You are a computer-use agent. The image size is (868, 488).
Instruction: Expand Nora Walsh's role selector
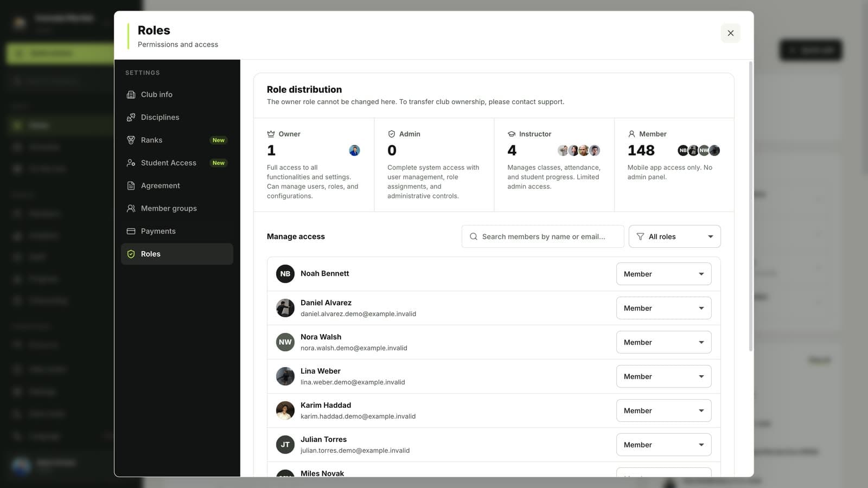click(x=663, y=342)
